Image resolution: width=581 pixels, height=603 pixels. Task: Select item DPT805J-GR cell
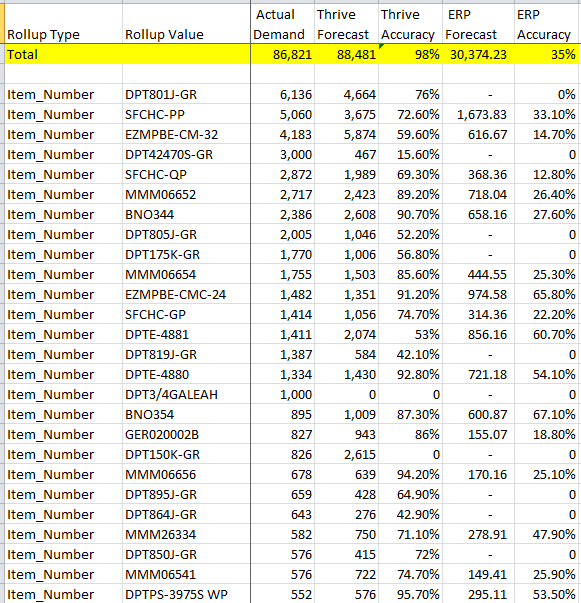[186, 234]
